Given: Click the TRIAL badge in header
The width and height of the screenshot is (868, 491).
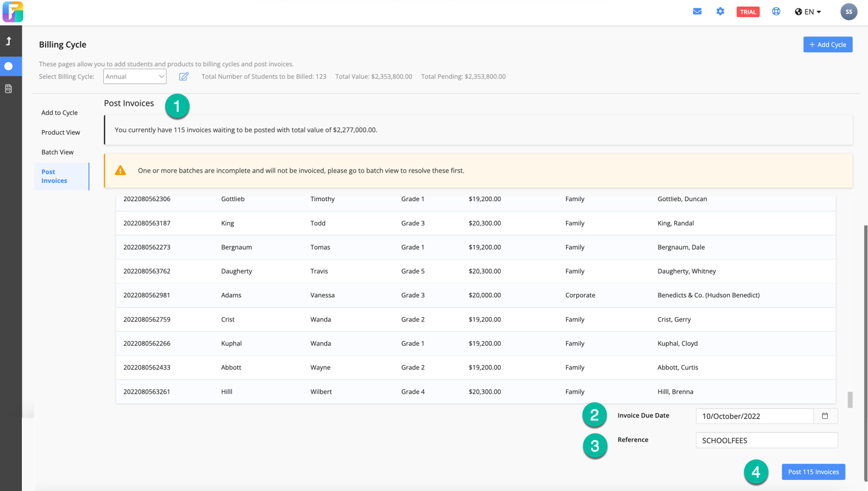Looking at the screenshot, I should pyautogui.click(x=748, y=12).
